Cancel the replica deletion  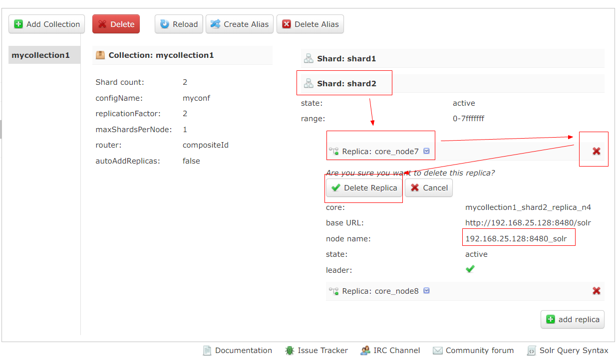pyautogui.click(x=428, y=187)
